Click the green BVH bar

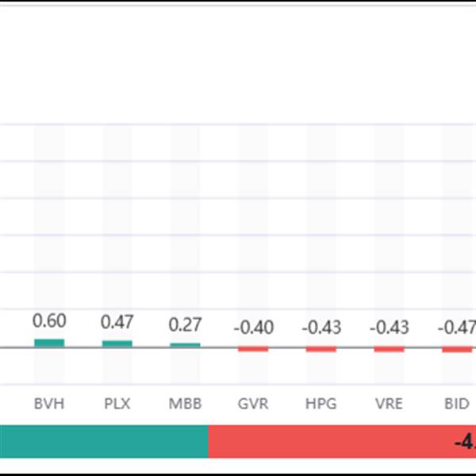click(49, 343)
